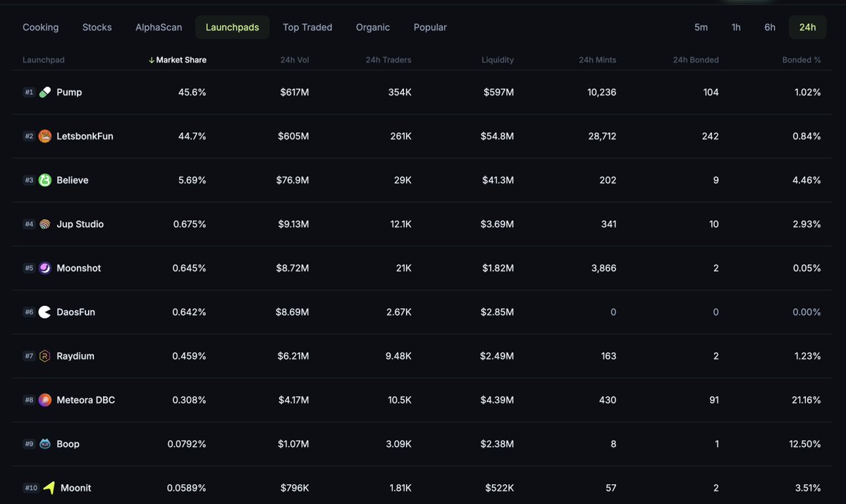Click Moonit's $522K liquidity value
The image size is (846, 504).
click(x=499, y=488)
